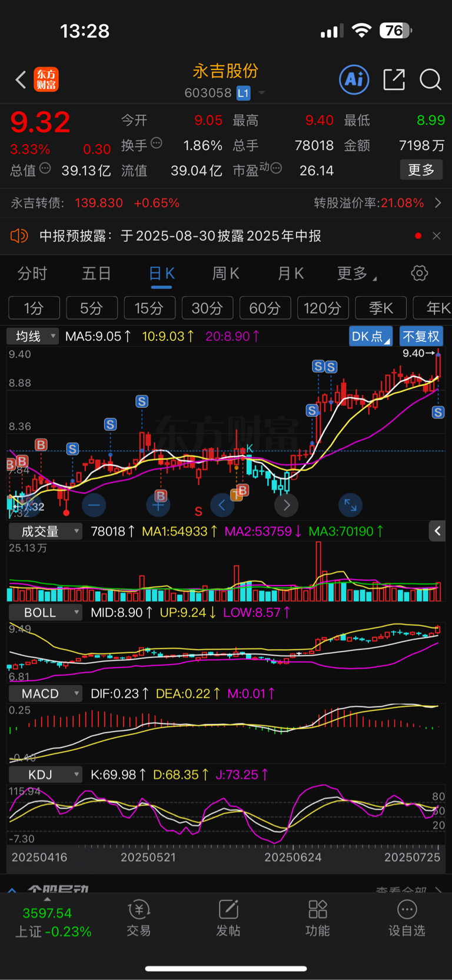
Task: Switch to 分时 tab
Action: 32,274
